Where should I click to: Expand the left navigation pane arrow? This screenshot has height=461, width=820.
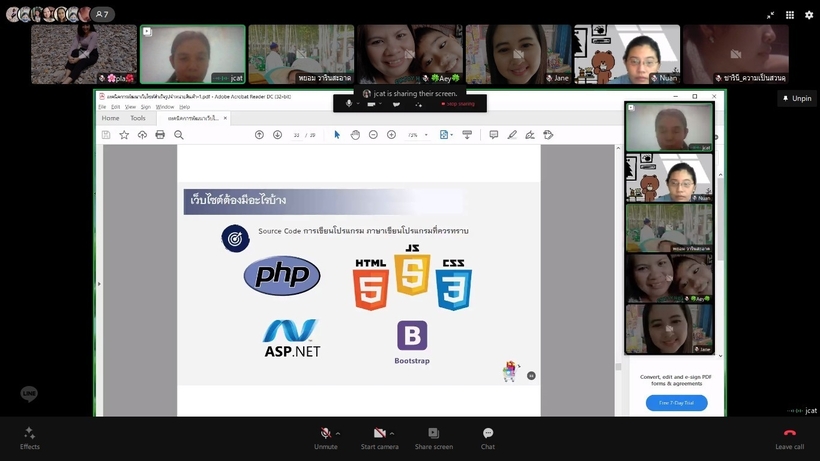(x=99, y=284)
